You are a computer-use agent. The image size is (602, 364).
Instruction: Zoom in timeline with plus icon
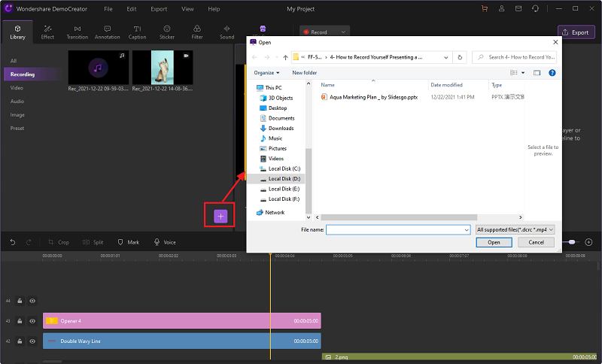pos(588,242)
